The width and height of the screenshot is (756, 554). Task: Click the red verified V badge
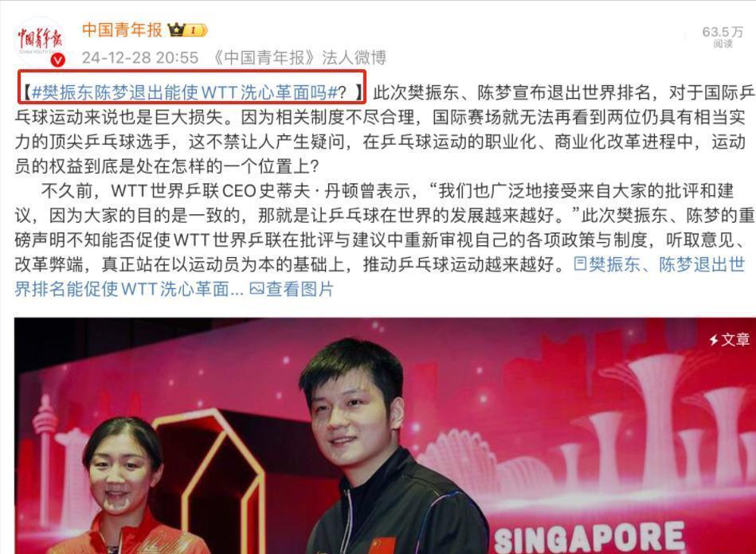click(58, 60)
